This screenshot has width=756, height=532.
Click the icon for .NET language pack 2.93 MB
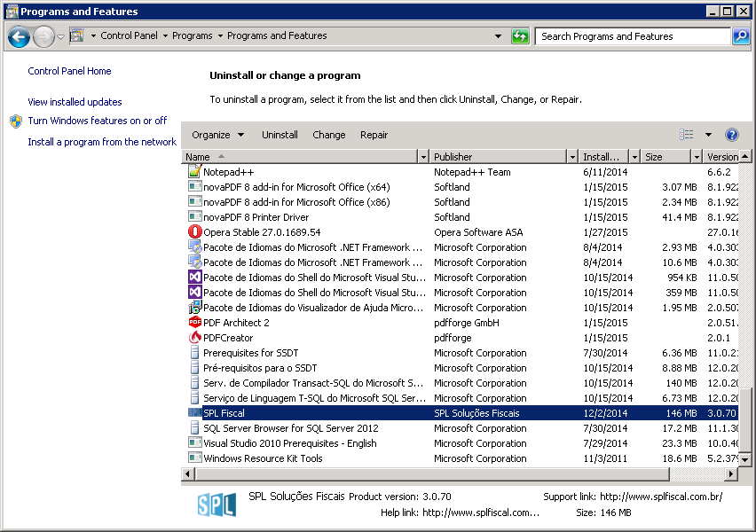click(195, 246)
